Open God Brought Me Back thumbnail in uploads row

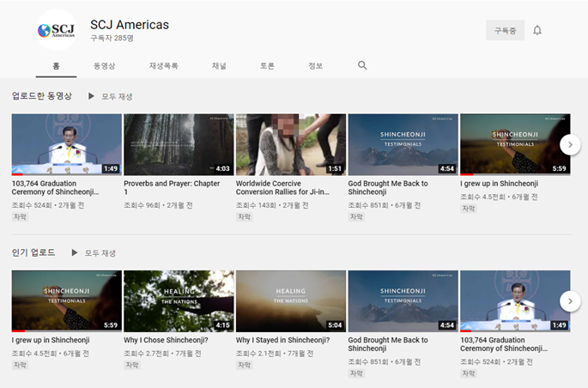(x=403, y=145)
